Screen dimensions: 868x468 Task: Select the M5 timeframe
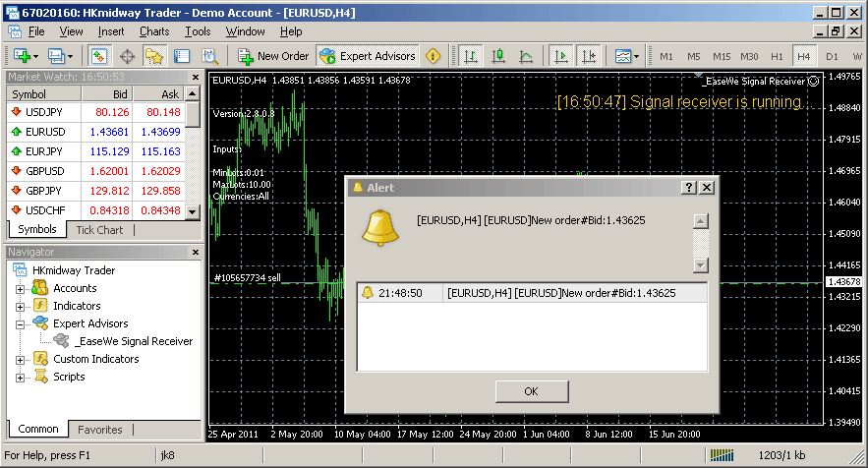point(694,56)
